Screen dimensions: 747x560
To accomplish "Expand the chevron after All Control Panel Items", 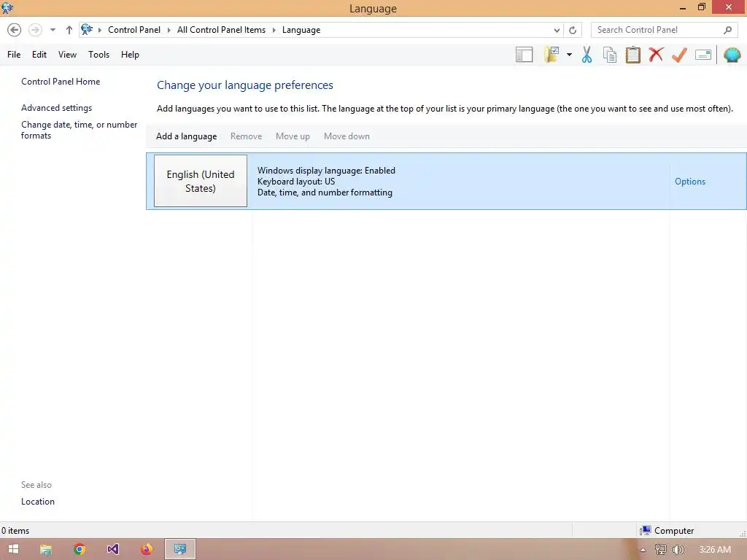I will pyautogui.click(x=274, y=30).
